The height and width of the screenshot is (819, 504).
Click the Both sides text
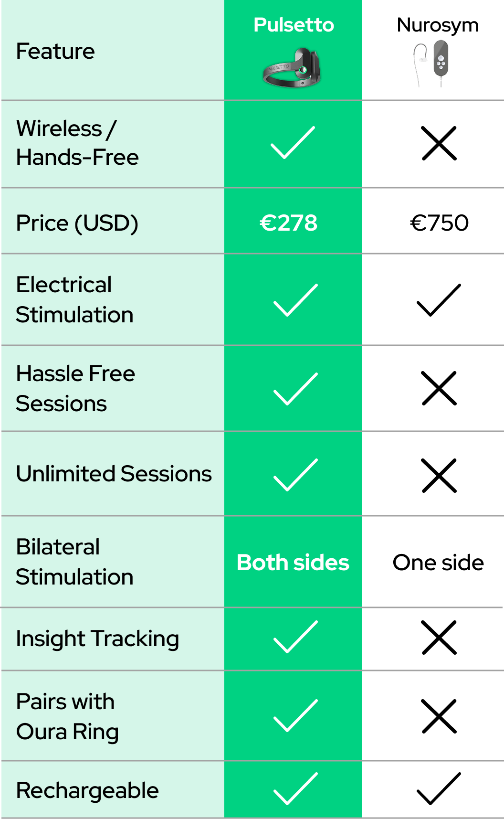[x=293, y=563]
